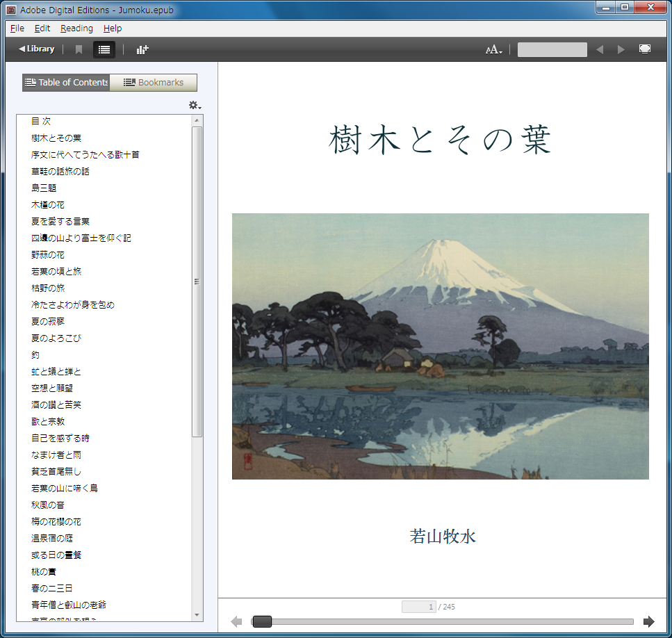The image size is (672, 638).
Task: Open the 木槿の花 chapter
Action: (x=47, y=205)
